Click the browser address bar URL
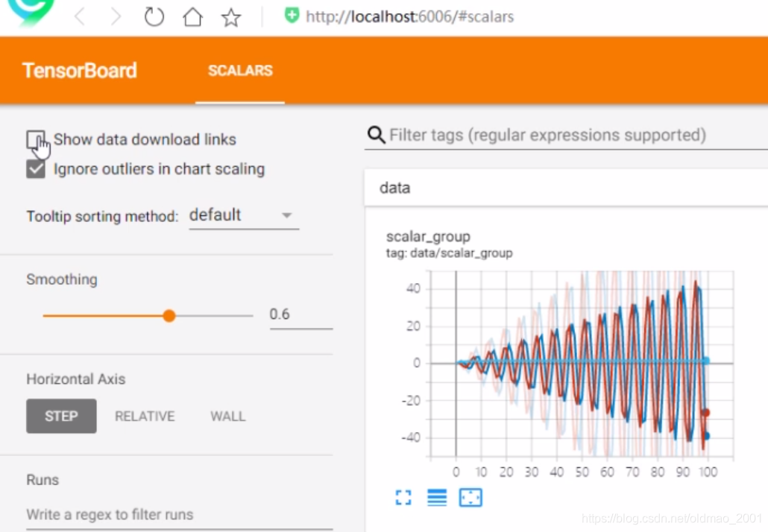The image size is (768, 532). tap(409, 16)
